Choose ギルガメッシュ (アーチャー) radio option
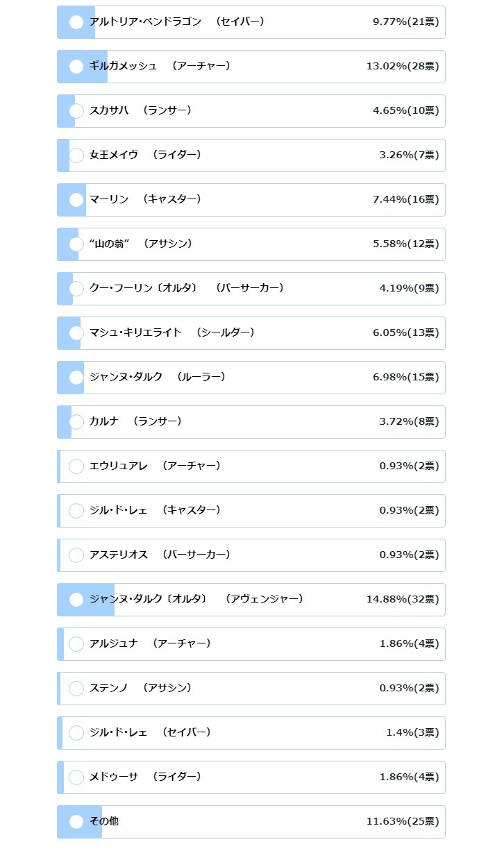This screenshot has height=851, width=504. pyautogui.click(x=76, y=67)
